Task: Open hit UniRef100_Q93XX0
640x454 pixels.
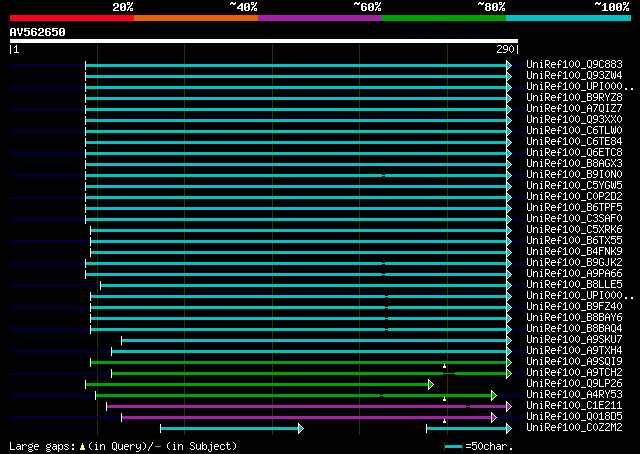Action: click(x=574, y=120)
